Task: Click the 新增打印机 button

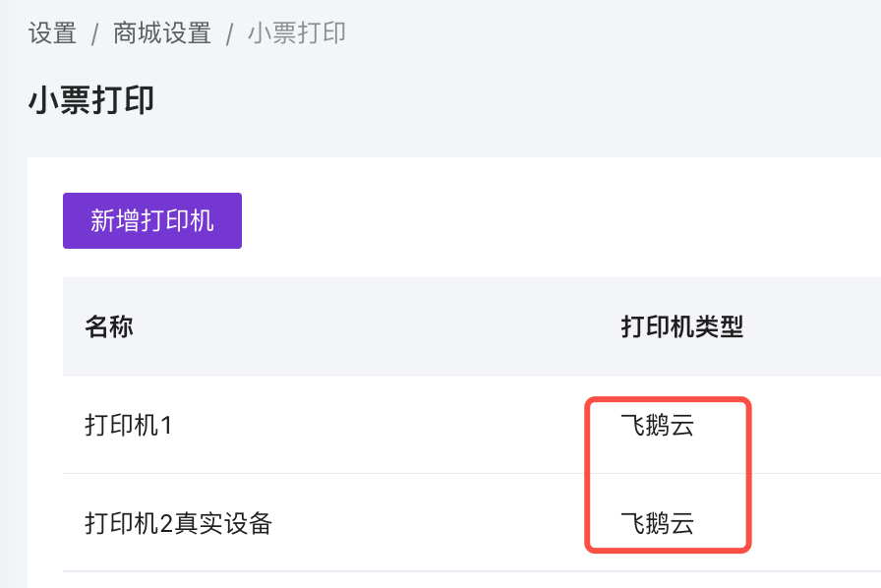Action: click(152, 220)
